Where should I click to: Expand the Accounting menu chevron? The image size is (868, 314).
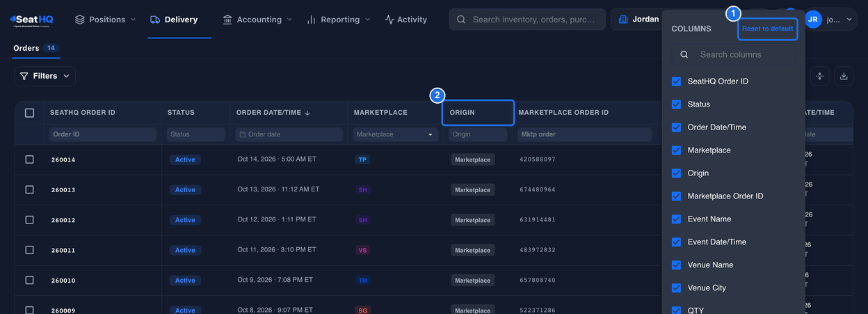click(x=289, y=19)
